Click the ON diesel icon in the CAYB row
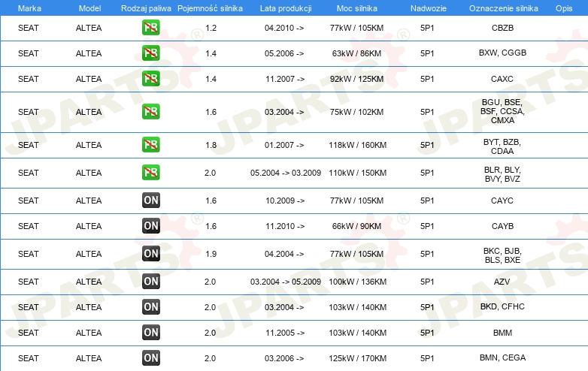The image size is (588, 371). tap(151, 226)
